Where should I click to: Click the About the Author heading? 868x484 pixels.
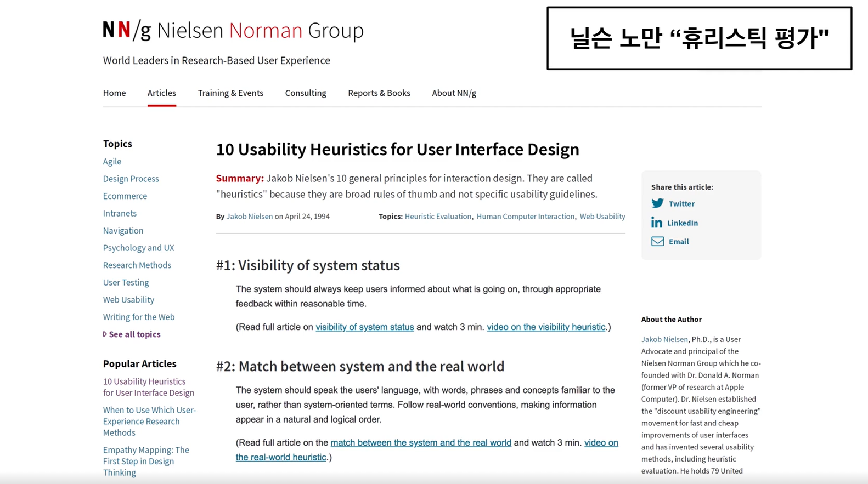pyautogui.click(x=672, y=320)
